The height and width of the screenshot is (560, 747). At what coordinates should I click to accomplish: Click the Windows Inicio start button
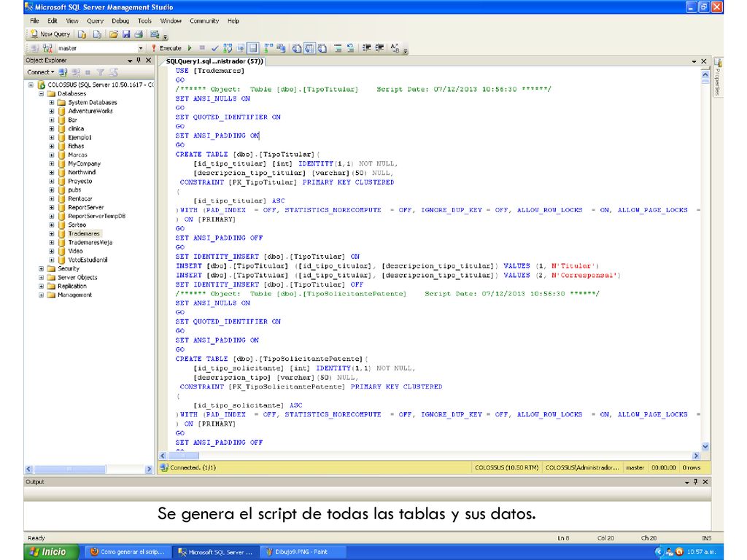click(50, 552)
